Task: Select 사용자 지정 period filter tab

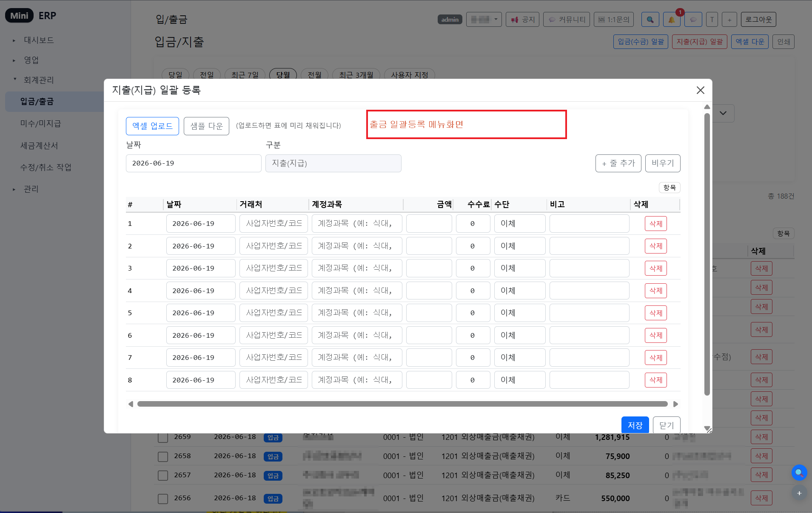Action: pyautogui.click(x=410, y=75)
